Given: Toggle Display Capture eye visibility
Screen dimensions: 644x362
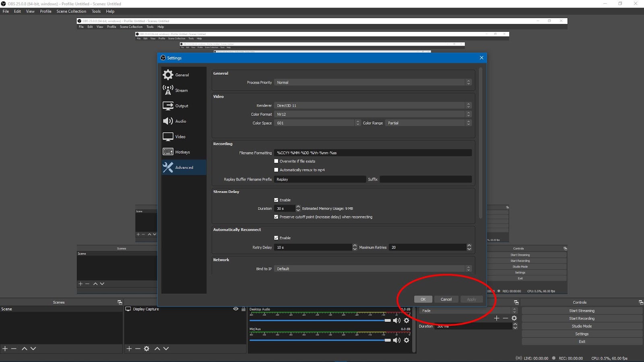Looking at the screenshot, I should 236,309.
